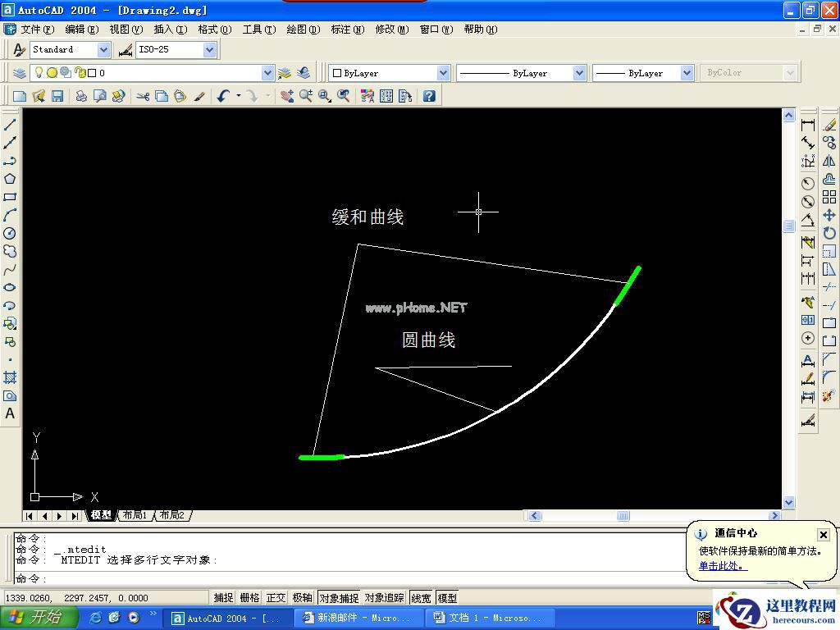Switch to the 布局1 layout tab
The width and height of the screenshot is (840, 630).
point(135,515)
